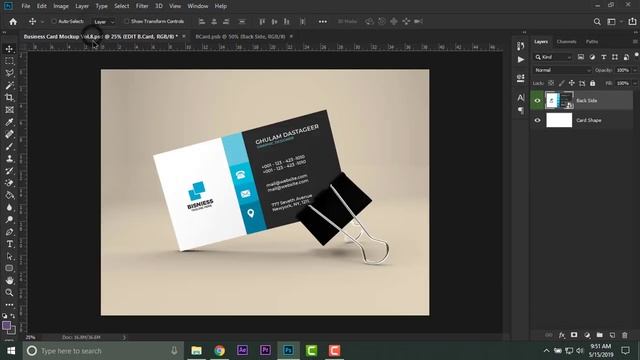The image size is (640, 360).
Task: Open the Fill slider arrow
Action: [x=635, y=83]
